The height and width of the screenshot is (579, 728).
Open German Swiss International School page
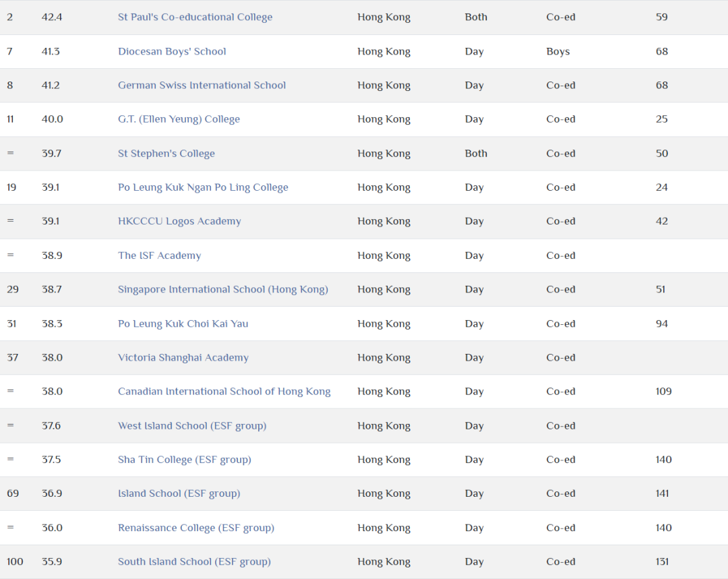coord(202,85)
